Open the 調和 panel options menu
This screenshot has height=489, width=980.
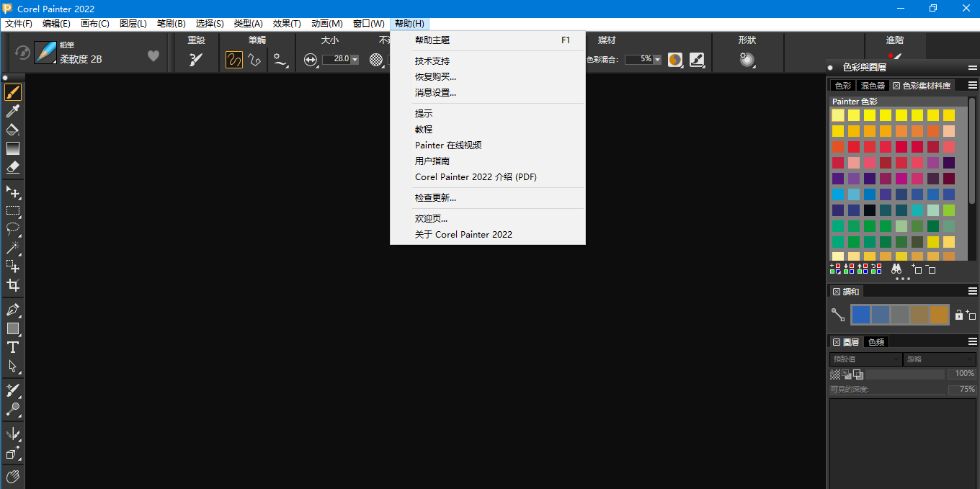tap(972, 292)
